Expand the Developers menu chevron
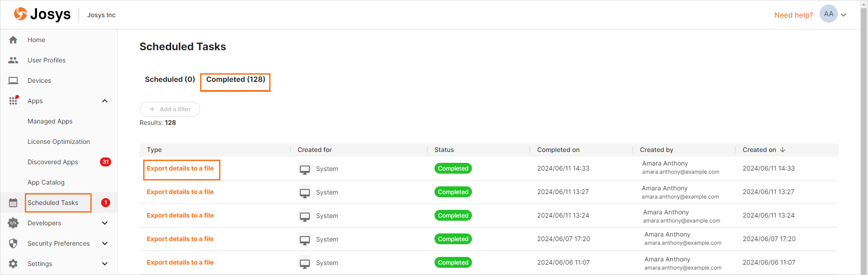Image resolution: width=868 pixels, height=275 pixels. [x=105, y=223]
